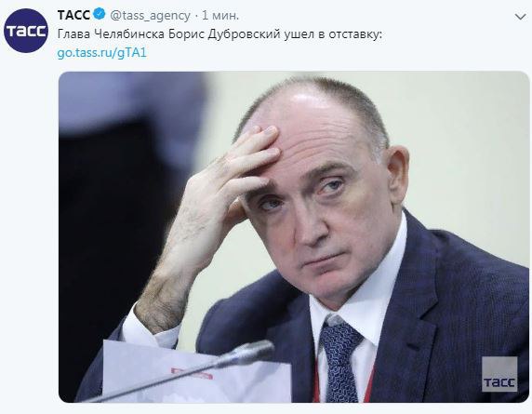
Task: Click the word 'отставку' in the tweet text
Action: tap(355, 34)
